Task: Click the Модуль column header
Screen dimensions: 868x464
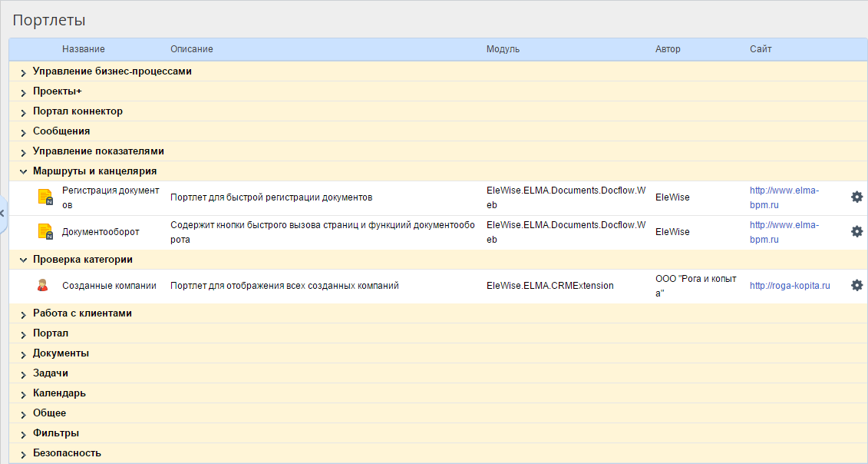Action: tap(503, 49)
